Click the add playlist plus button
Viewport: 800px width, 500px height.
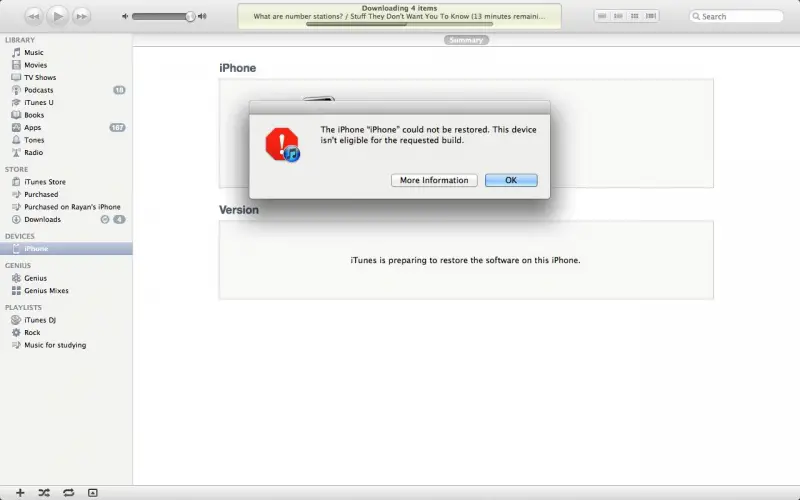[x=20, y=492]
